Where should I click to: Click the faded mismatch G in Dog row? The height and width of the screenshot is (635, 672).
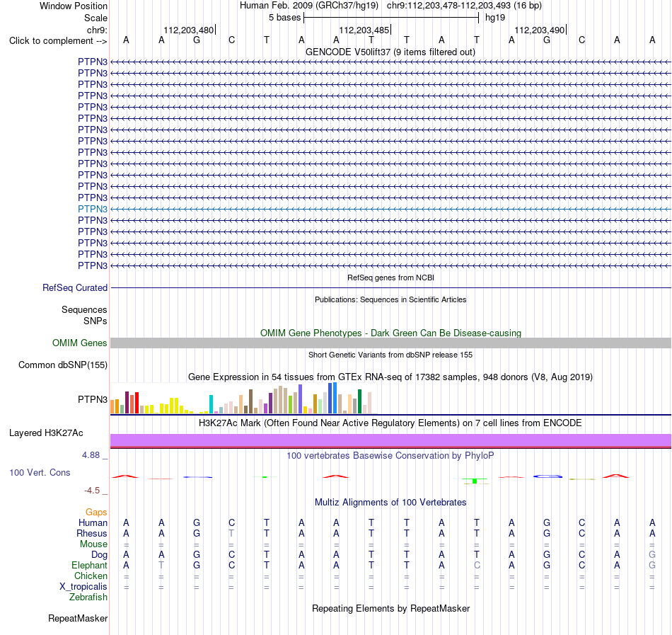(x=652, y=555)
